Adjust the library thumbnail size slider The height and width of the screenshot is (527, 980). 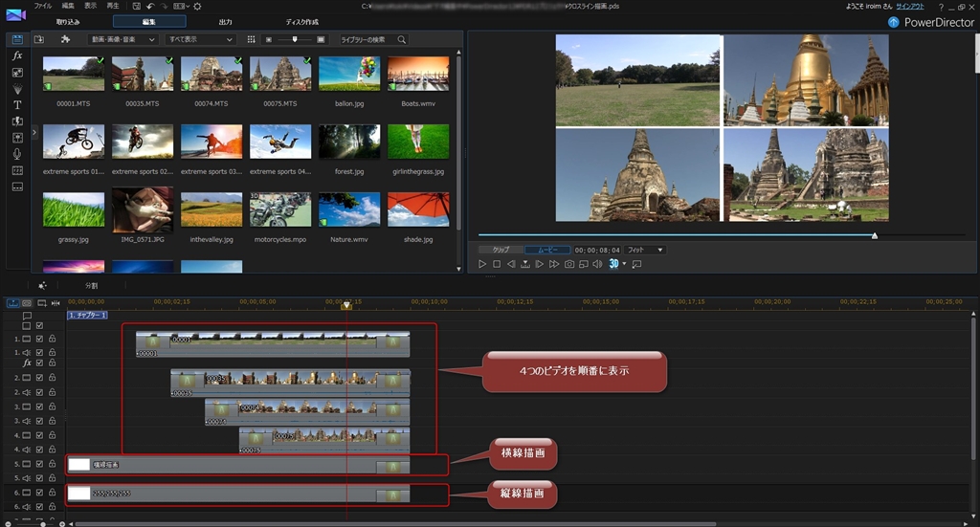click(295, 39)
